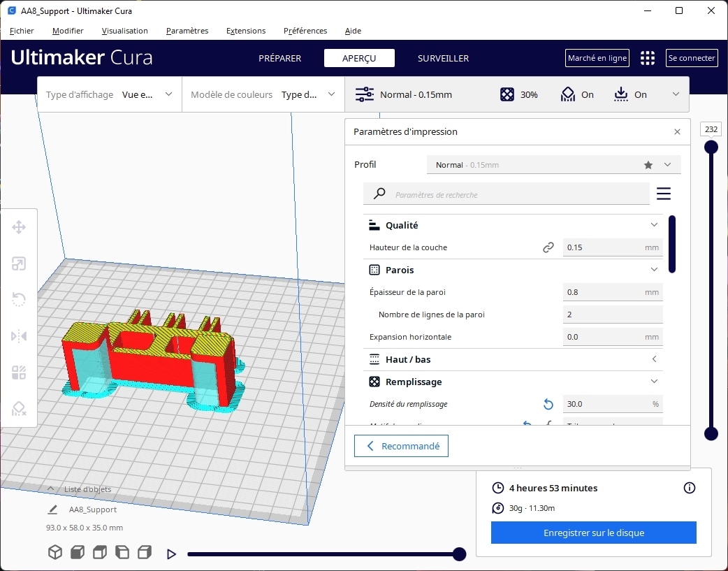This screenshot has height=571, width=728.
Task: Play the layer simulation
Action: click(171, 554)
